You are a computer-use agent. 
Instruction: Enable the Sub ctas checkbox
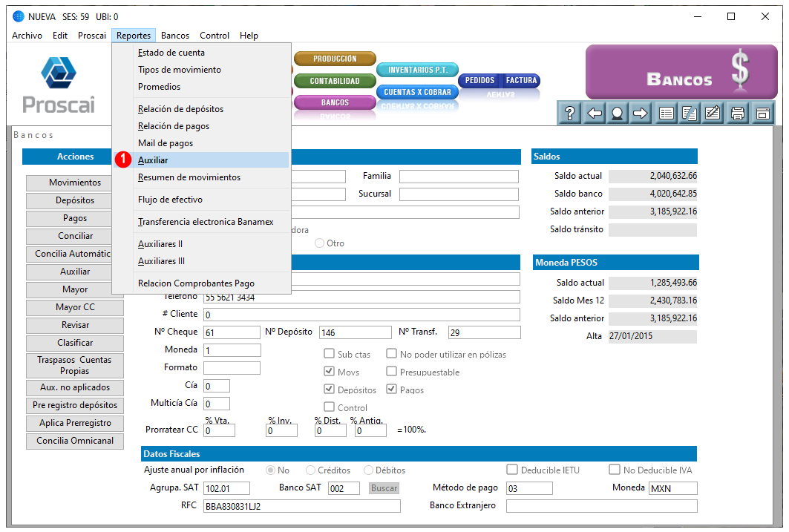tap(330, 354)
